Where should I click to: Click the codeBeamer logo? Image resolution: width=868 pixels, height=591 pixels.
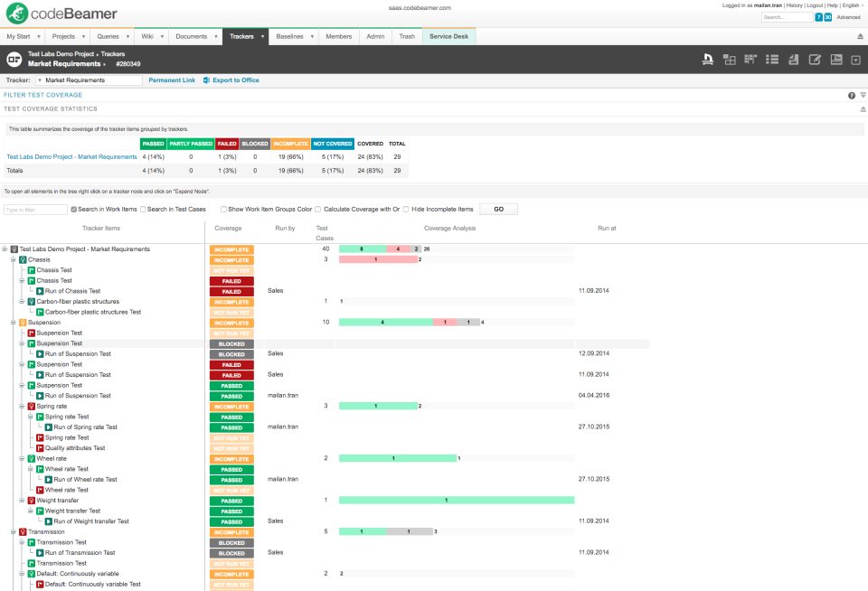click(61, 14)
